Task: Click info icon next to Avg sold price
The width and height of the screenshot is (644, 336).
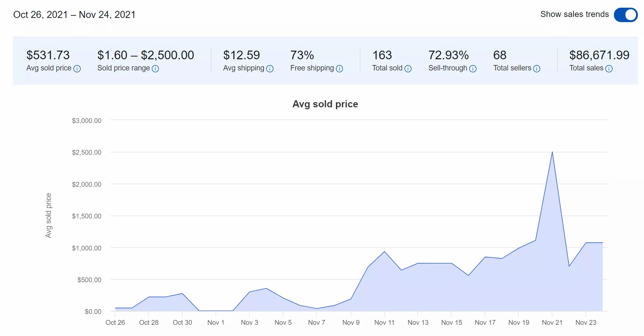Action: click(77, 69)
